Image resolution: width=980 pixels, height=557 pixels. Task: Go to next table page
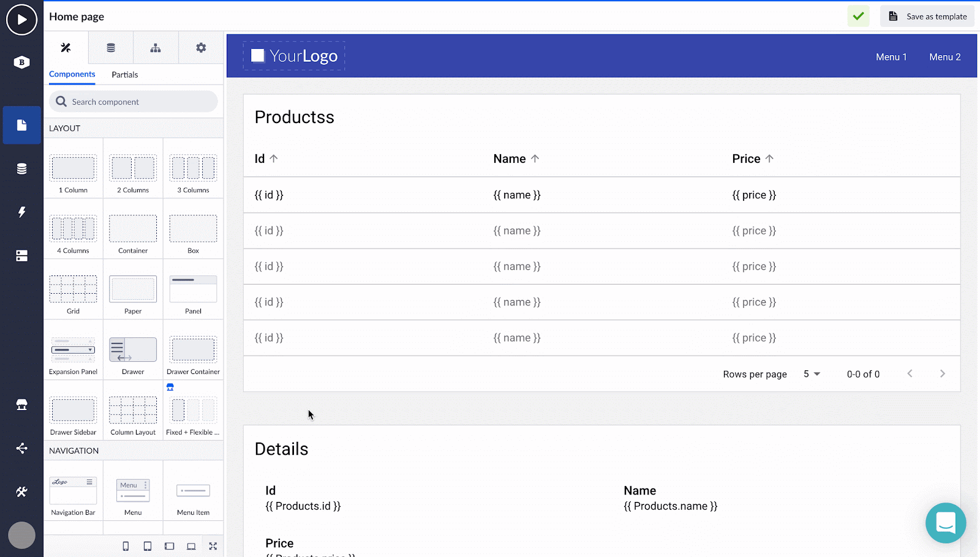pos(942,373)
